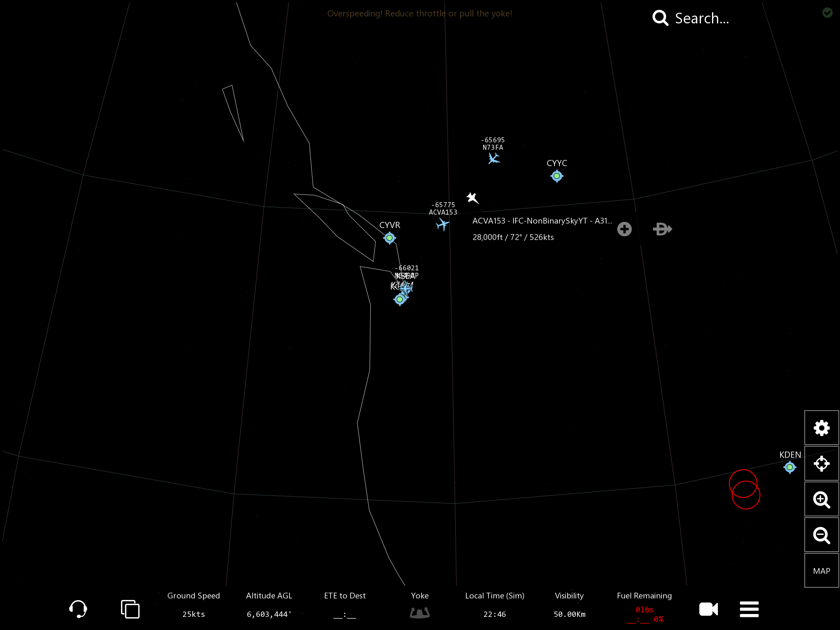Zoom out of the map
This screenshot has width=840, height=630.
(821, 535)
